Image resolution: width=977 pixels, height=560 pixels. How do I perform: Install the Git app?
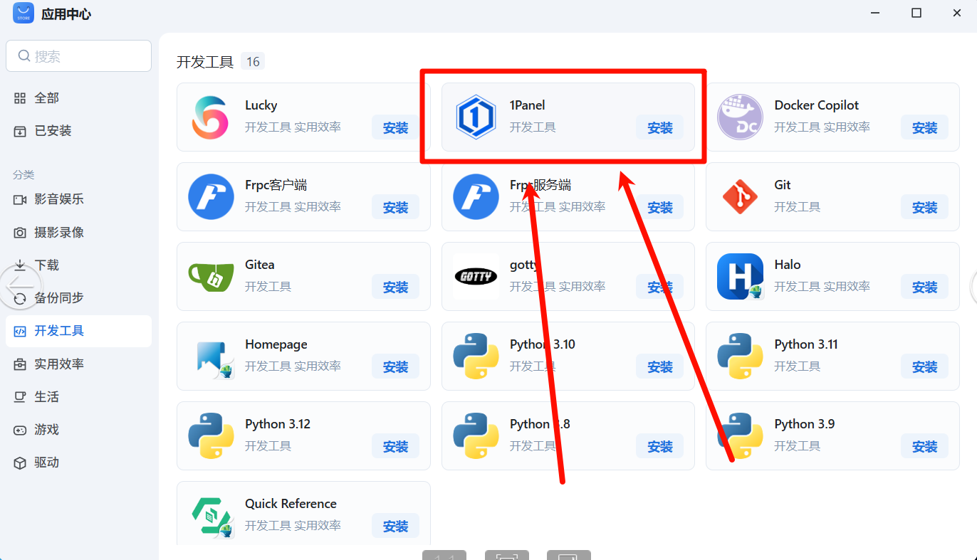tap(924, 207)
